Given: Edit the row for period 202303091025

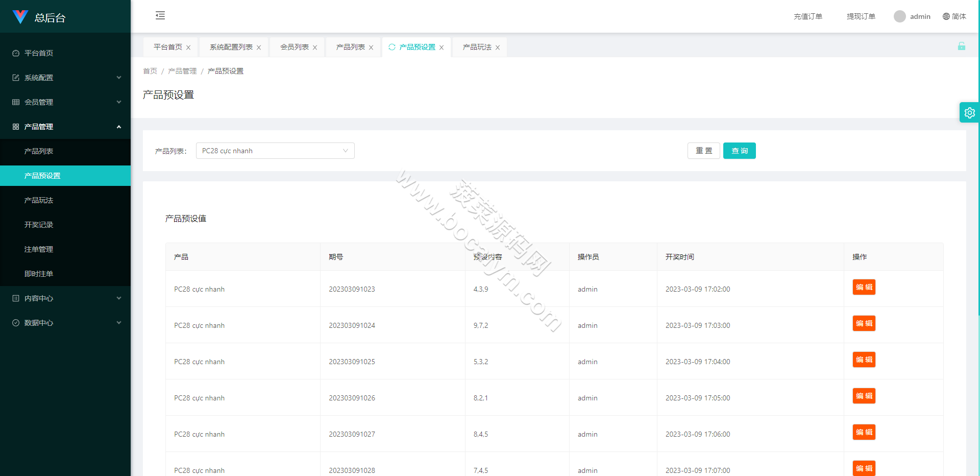Looking at the screenshot, I should (x=864, y=360).
